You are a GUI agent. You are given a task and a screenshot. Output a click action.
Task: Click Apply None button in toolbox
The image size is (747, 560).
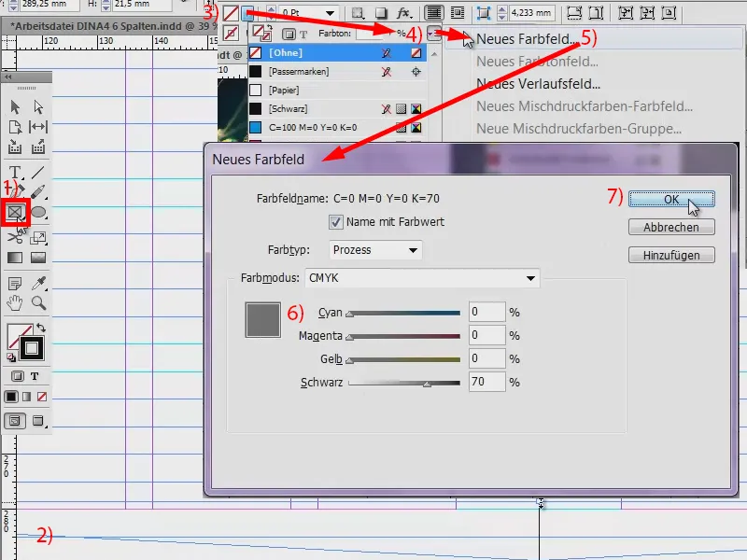pos(42,397)
